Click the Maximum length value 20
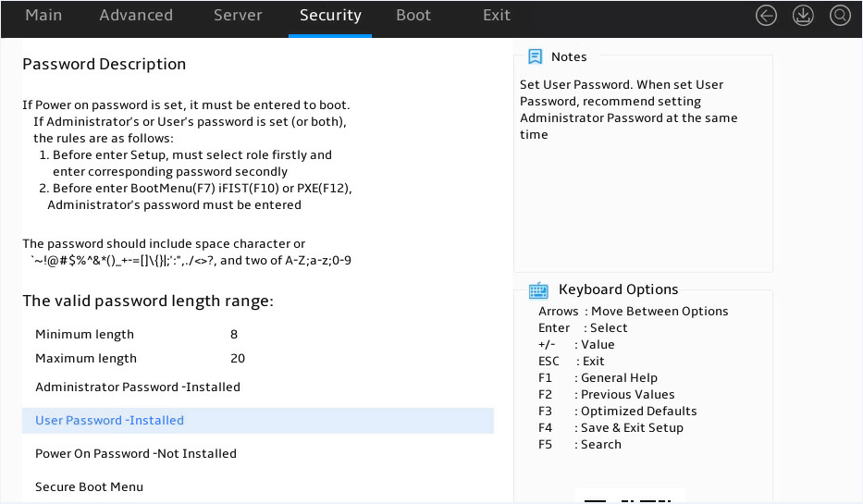Image resolution: width=863 pixels, height=504 pixels. (237, 358)
